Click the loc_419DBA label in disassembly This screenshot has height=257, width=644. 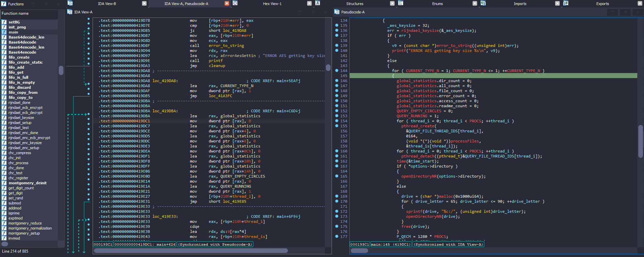pos(165,111)
